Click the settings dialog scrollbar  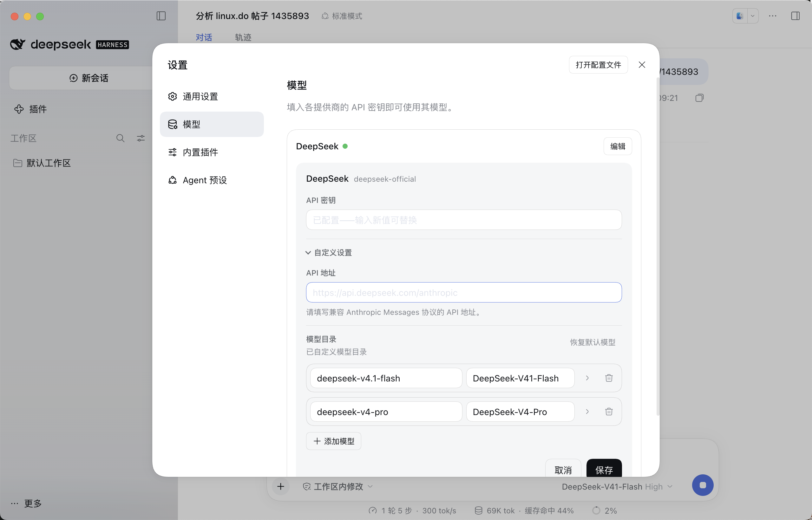pos(657,246)
